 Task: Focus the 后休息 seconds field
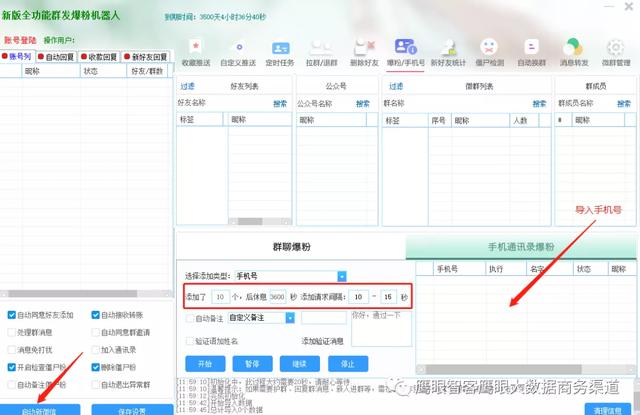coord(278,297)
